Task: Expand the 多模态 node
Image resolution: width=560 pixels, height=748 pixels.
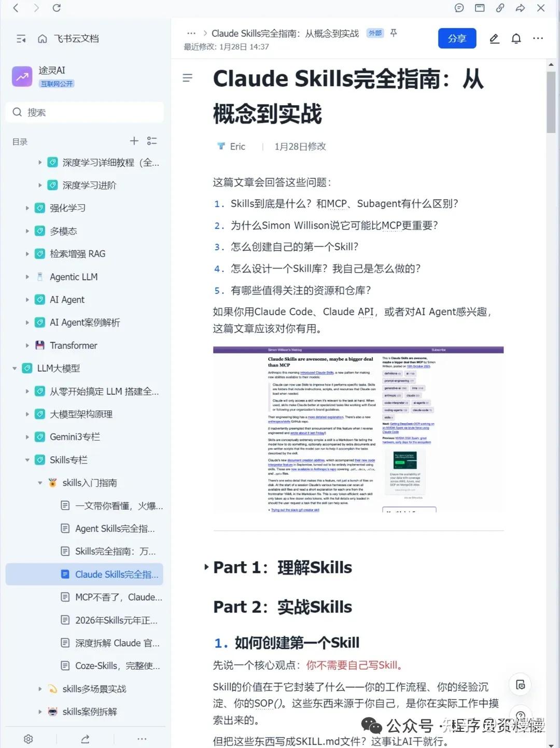Action: coord(27,231)
